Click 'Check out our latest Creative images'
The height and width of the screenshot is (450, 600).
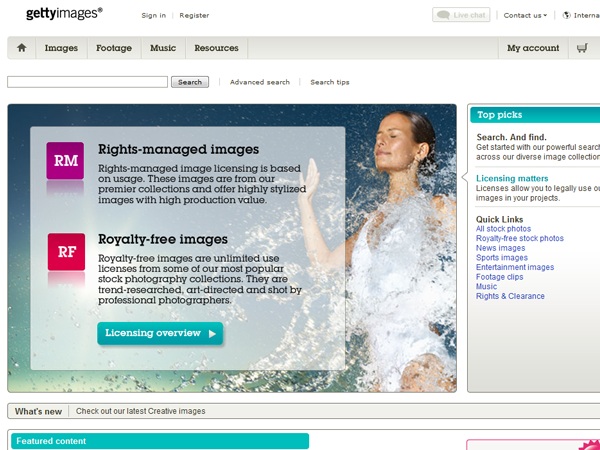(x=140, y=411)
